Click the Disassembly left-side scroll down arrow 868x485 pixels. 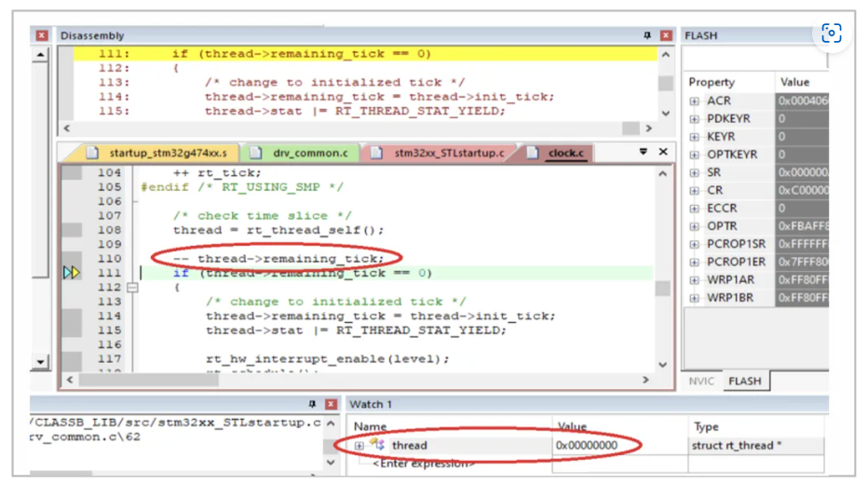pos(40,362)
